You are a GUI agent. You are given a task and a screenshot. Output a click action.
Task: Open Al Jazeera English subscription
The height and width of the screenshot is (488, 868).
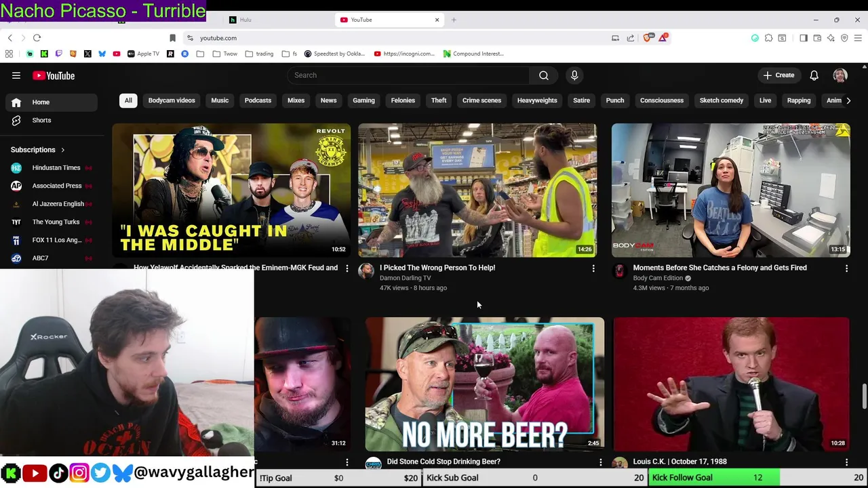pyautogui.click(x=51, y=204)
